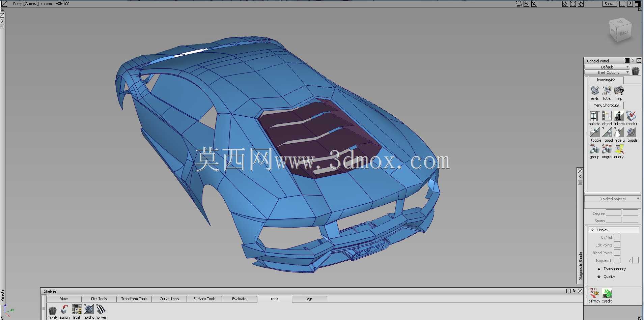Click the camcorder icon in viewport bar
644x320 pixels.
point(526,4)
